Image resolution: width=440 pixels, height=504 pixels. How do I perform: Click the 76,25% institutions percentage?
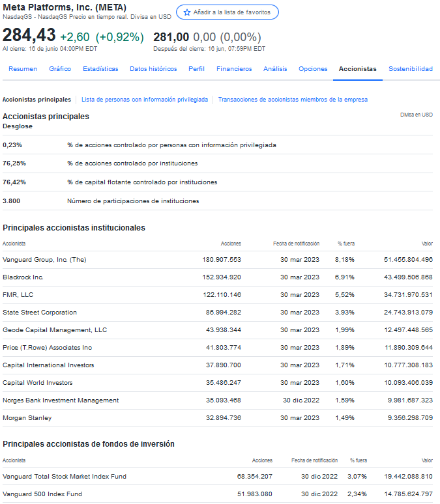(14, 163)
